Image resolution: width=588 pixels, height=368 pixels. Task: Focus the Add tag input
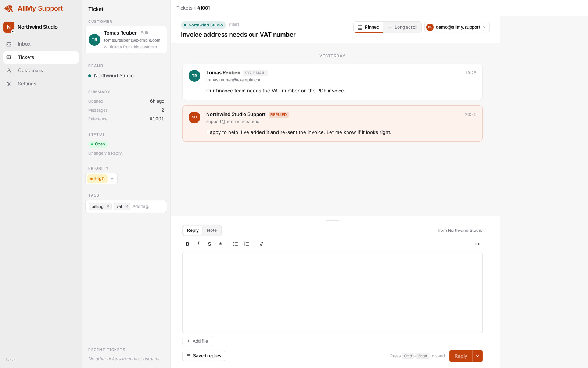pyautogui.click(x=148, y=206)
